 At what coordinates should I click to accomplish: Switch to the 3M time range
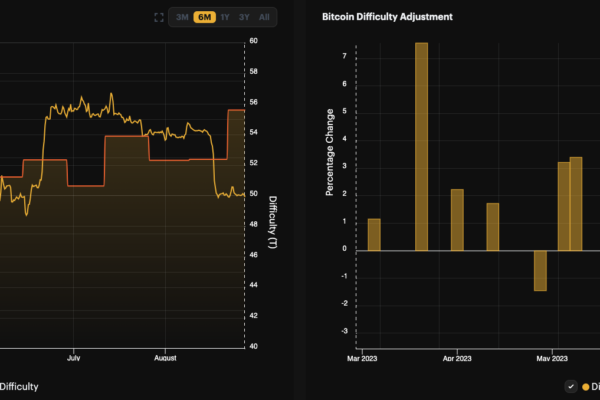point(182,17)
